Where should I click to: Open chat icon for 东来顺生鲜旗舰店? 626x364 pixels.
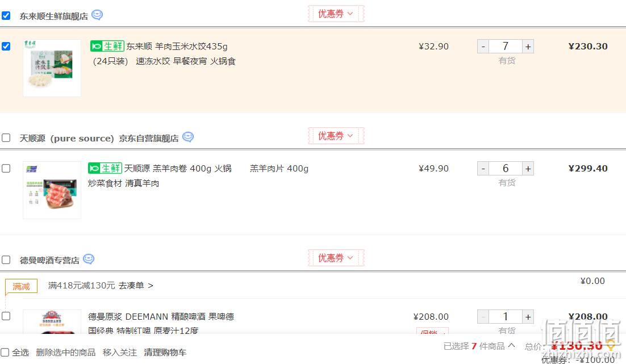click(97, 15)
